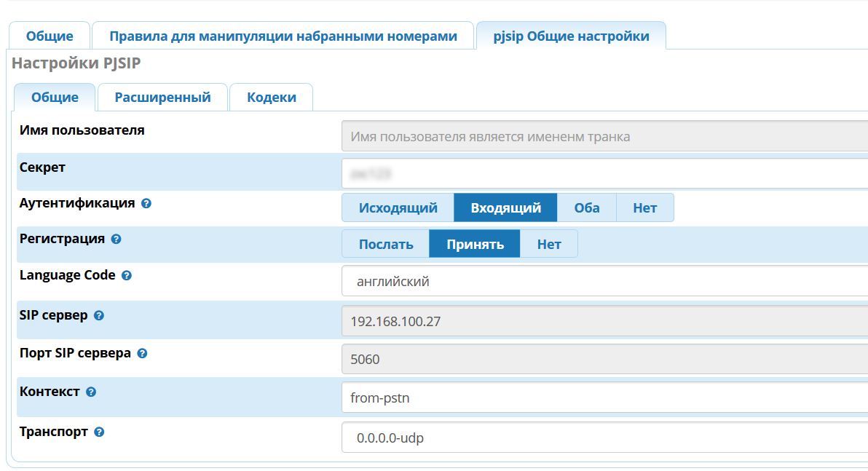Open the Language Code dropdown

[604, 281]
